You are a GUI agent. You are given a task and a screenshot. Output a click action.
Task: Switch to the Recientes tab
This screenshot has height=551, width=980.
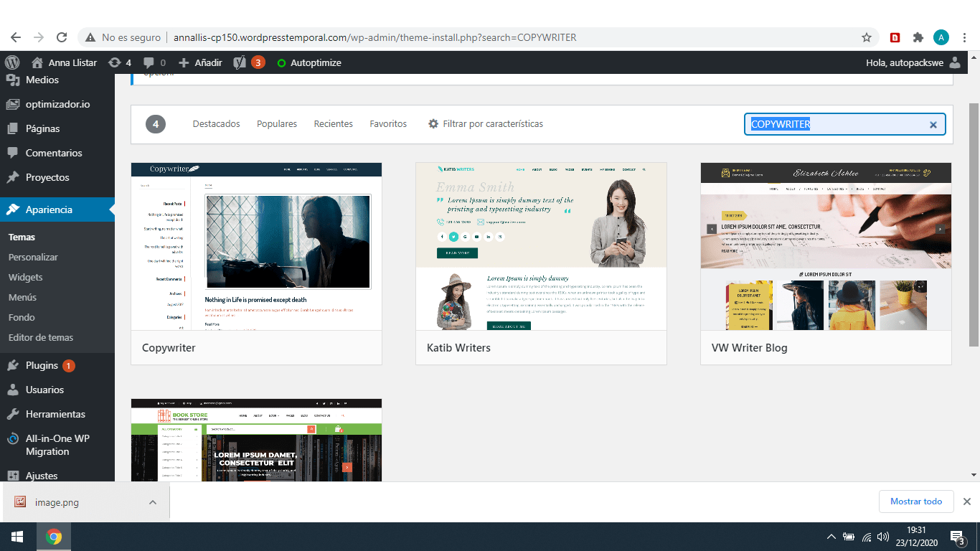pyautogui.click(x=334, y=124)
